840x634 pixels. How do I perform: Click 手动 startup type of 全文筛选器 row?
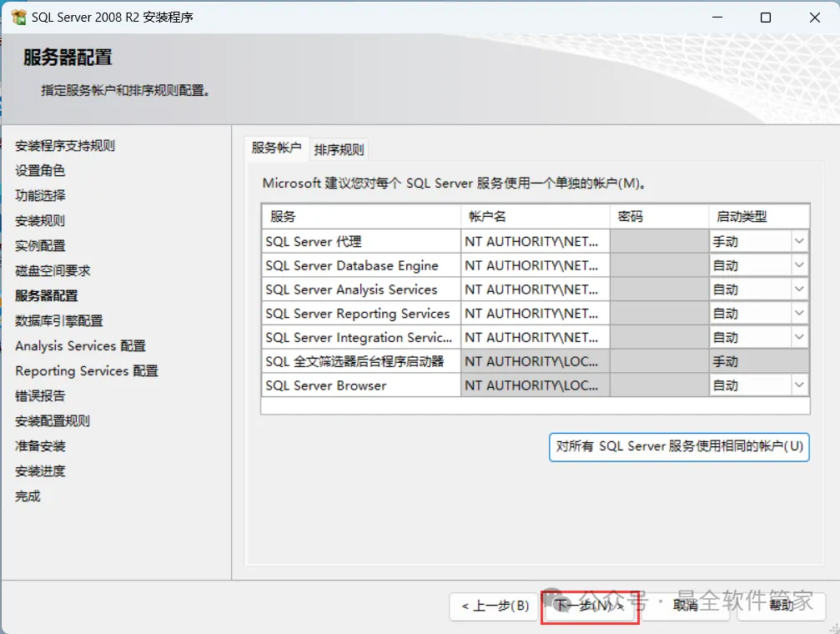pyautogui.click(x=759, y=361)
